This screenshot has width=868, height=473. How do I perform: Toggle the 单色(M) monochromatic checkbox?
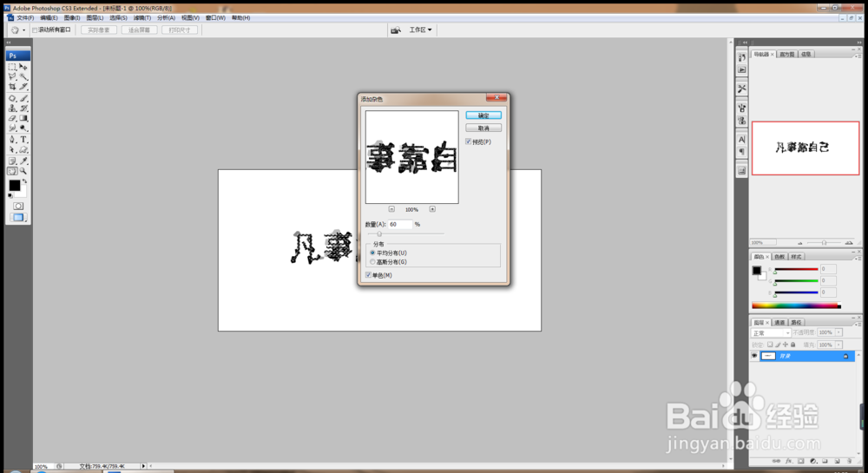[368, 275]
